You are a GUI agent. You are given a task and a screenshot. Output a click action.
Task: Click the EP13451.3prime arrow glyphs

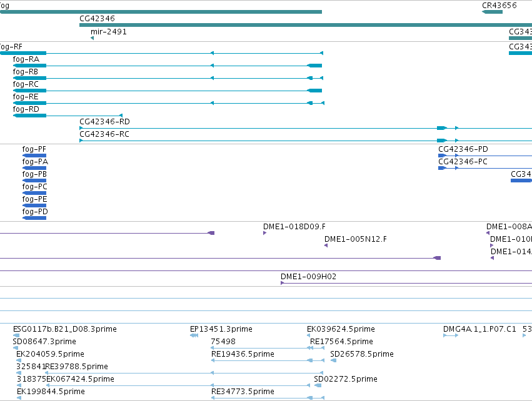click(194, 335)
